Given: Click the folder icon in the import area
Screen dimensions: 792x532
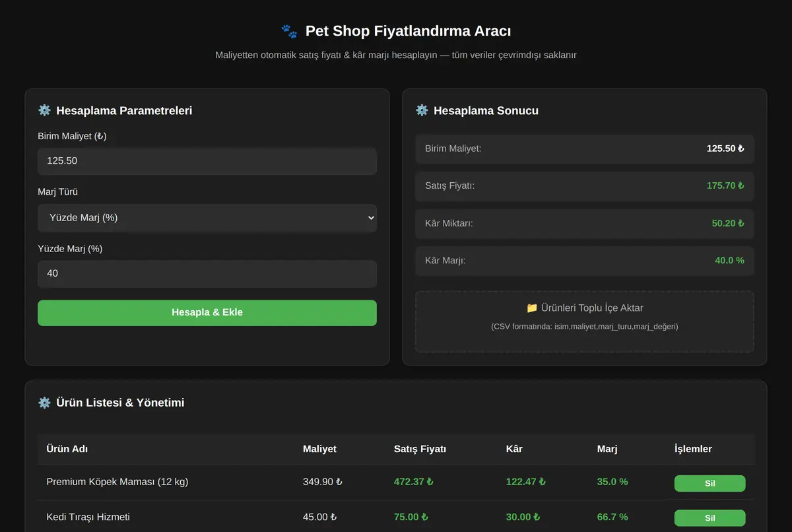Looking at the screenshot, I should [532, 308].
